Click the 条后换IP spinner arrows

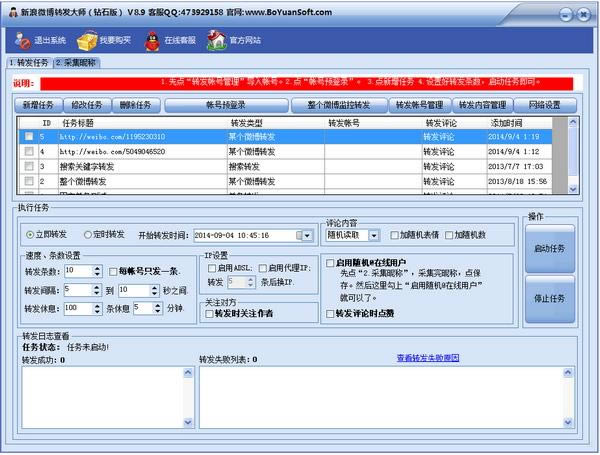coord(250,282)
